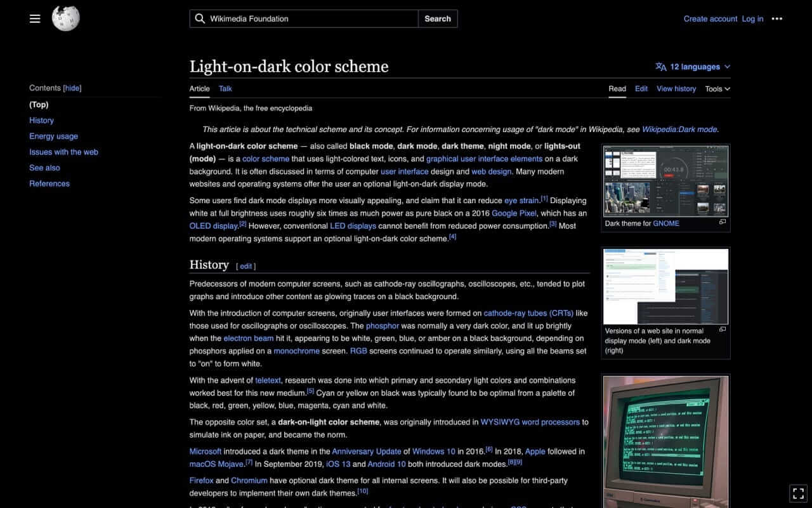Screen dimensions: 812x508
Task: Jump to (Top) in contents
Action: [x=39, y=105]
